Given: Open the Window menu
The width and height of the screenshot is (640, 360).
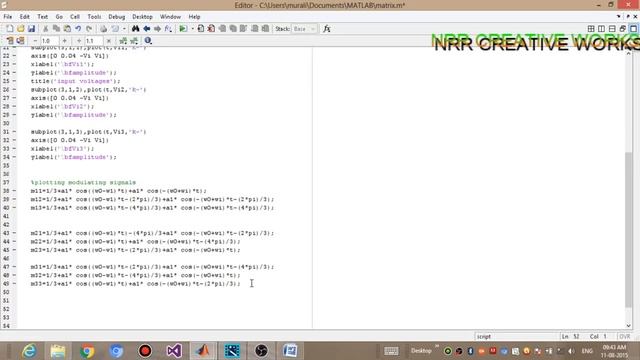Looking at the screenshot, I should pos(170,17).
